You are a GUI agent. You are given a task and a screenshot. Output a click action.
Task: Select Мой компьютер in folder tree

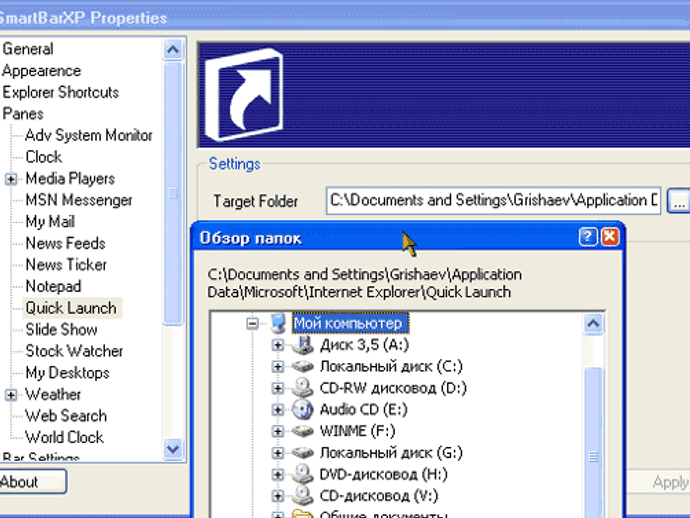(351, 323)
